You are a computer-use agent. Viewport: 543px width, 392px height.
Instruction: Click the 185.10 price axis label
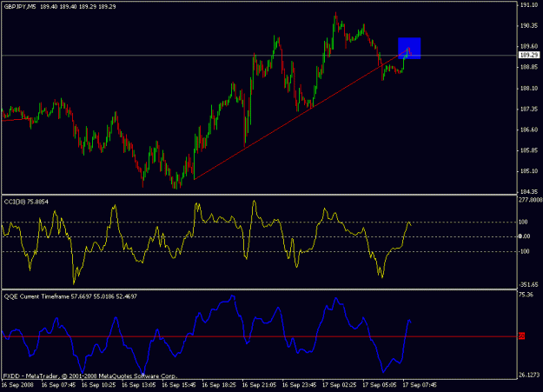[x=529, y=171]
